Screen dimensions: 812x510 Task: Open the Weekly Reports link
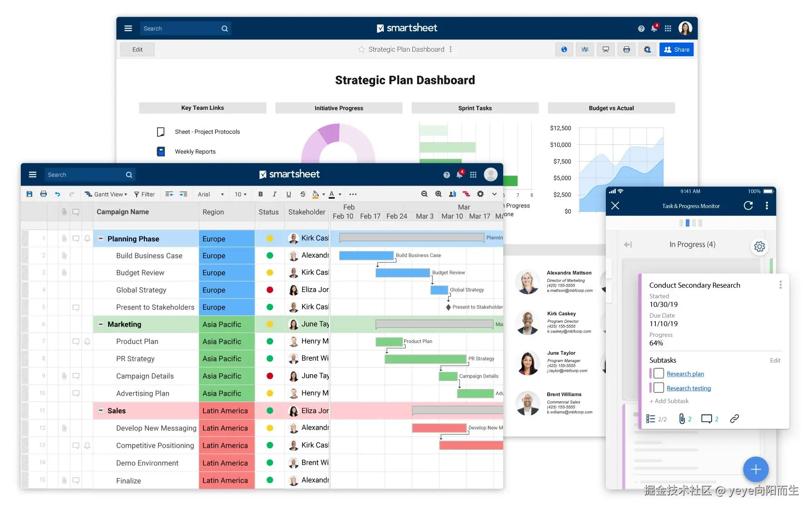click(x=195, y=152)
